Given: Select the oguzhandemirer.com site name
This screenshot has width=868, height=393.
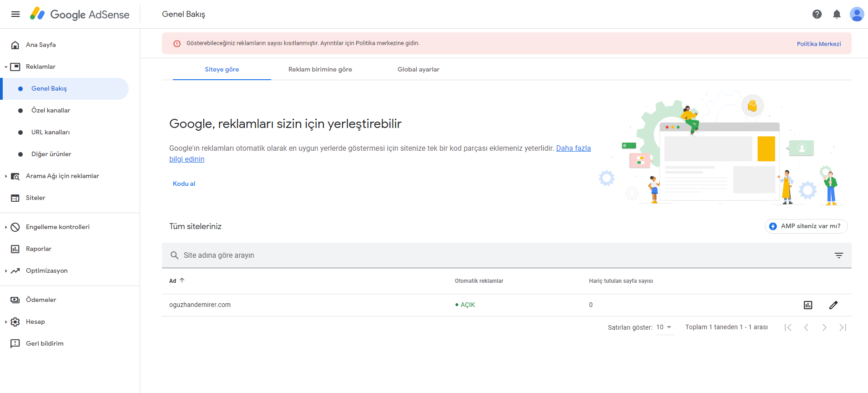Looking at the screenshot, I should coord(200,305).
